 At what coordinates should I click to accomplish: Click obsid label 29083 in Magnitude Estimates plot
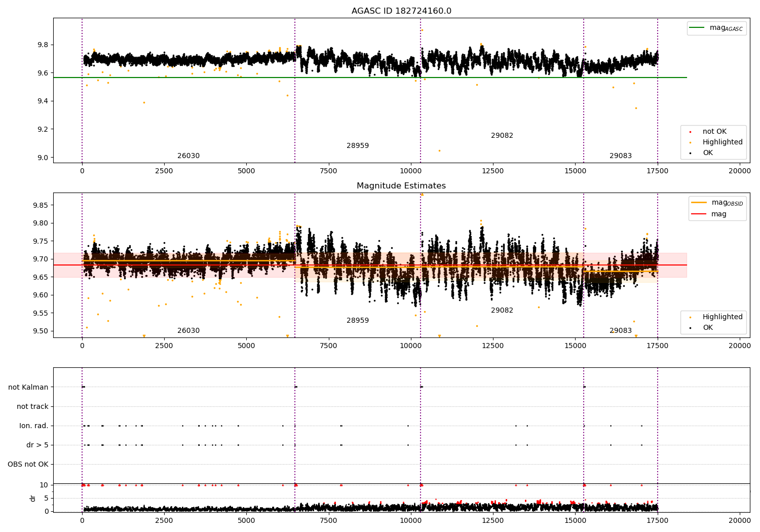tap(621, 331)
